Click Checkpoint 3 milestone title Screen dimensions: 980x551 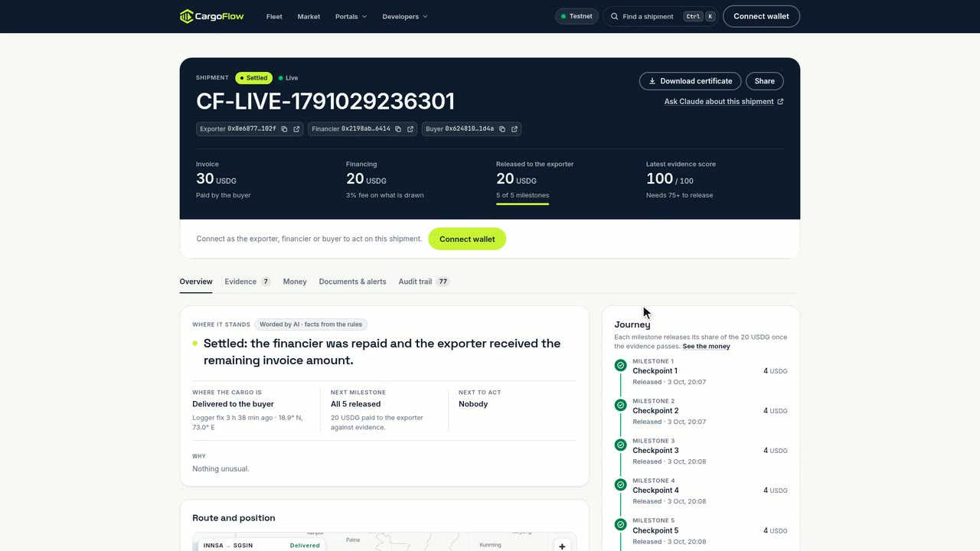[x=655, y=451]
